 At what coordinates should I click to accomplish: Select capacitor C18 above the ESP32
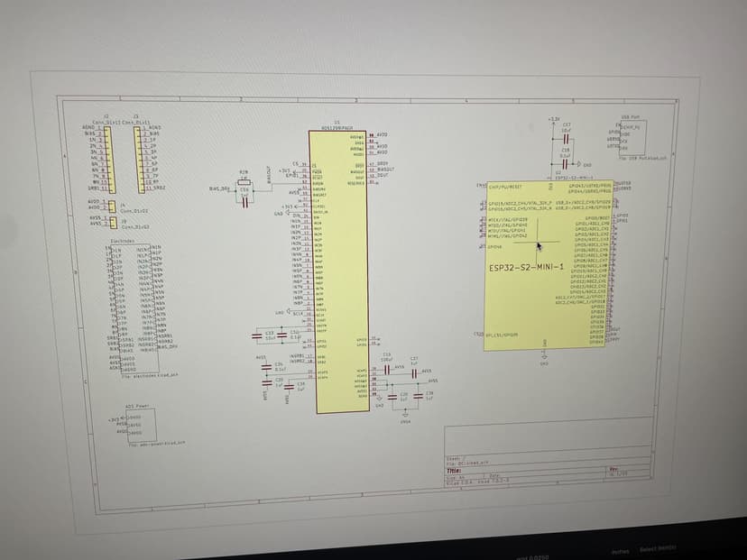565,162
